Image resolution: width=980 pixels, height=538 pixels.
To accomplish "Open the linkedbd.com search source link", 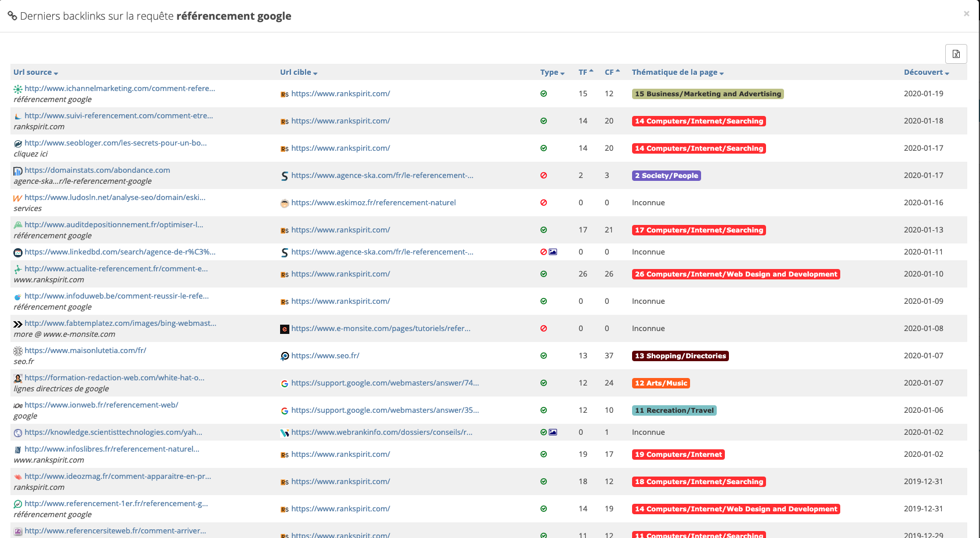I will pos(120,252).
